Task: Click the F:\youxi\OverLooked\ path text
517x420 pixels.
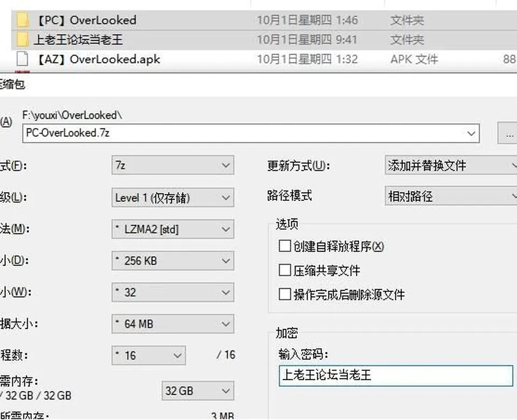Action: pyautogui.click(x=72, y=115)
